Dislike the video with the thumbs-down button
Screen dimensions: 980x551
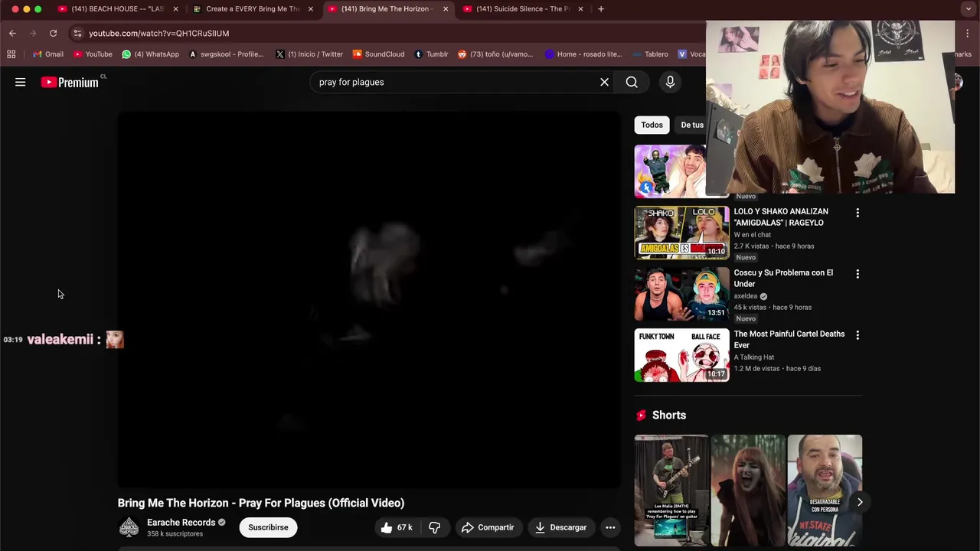(x=435, y=527)
